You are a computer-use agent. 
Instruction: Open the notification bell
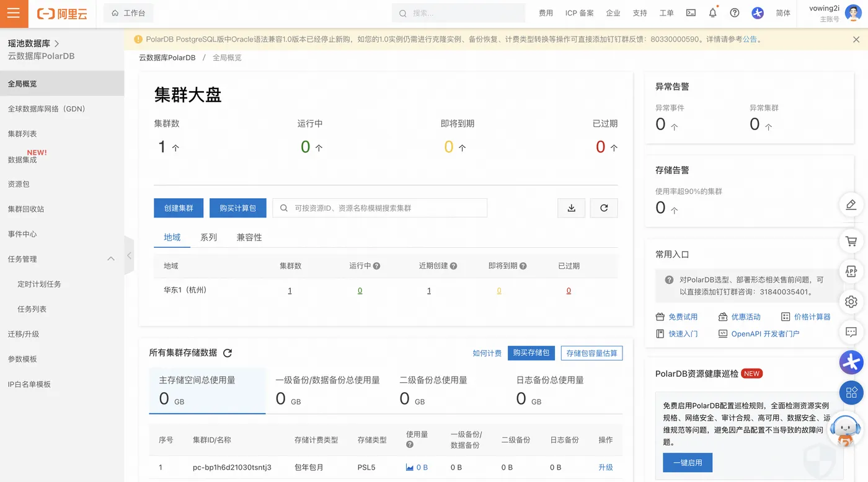coord(713,13)
